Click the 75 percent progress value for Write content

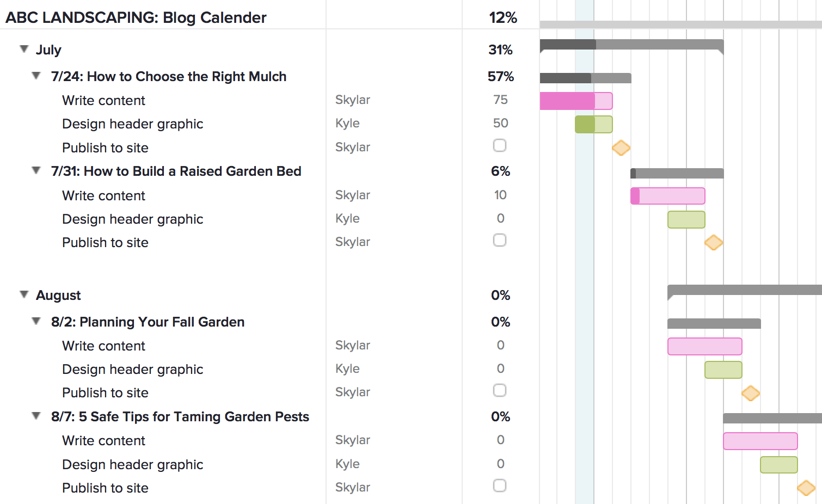500,100
